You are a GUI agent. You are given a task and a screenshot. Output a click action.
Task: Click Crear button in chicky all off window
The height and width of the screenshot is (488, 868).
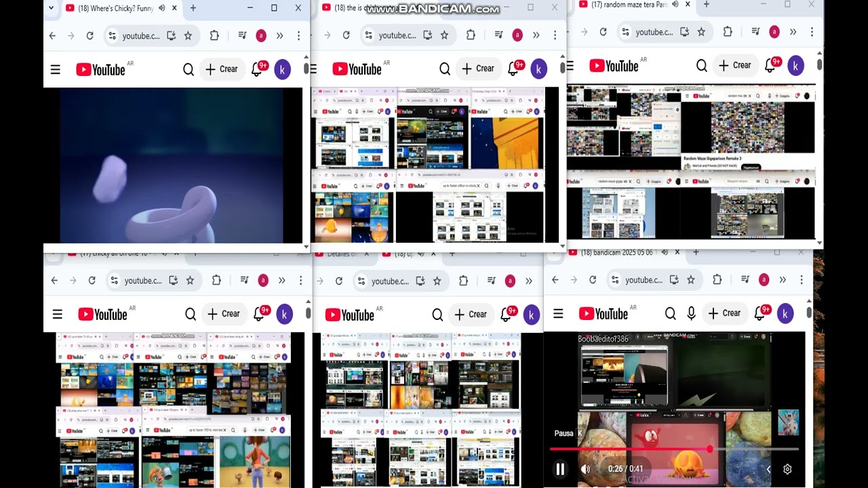(x=224, y=314)
